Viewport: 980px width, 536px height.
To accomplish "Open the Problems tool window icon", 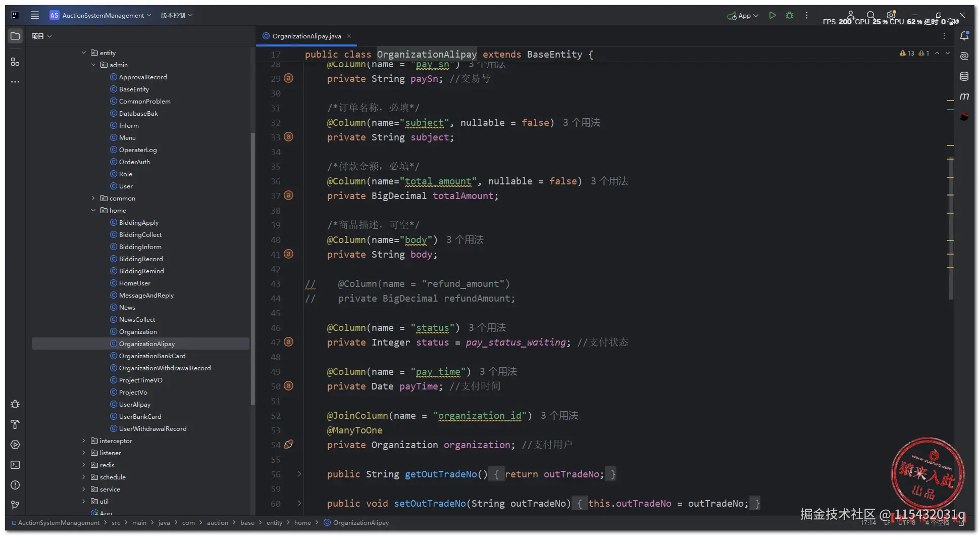I will click(15, 485).
